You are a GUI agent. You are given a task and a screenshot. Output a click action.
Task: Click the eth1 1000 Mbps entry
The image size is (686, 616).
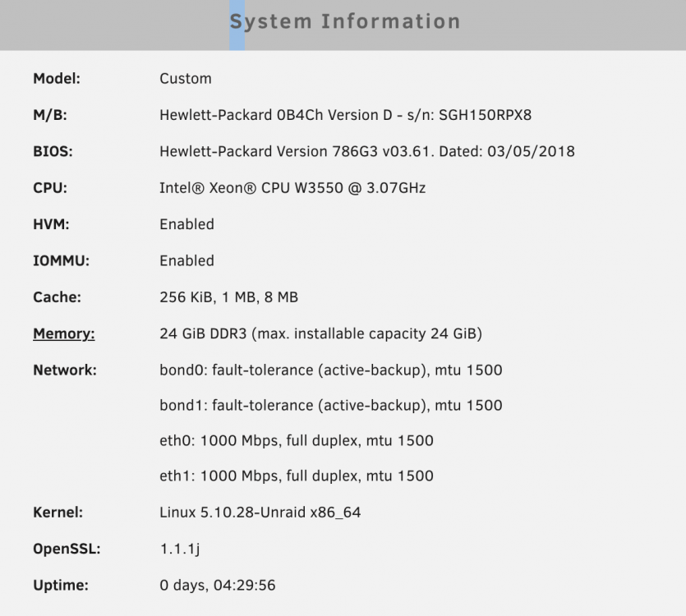pyautogui.click(x=297, y=476)
